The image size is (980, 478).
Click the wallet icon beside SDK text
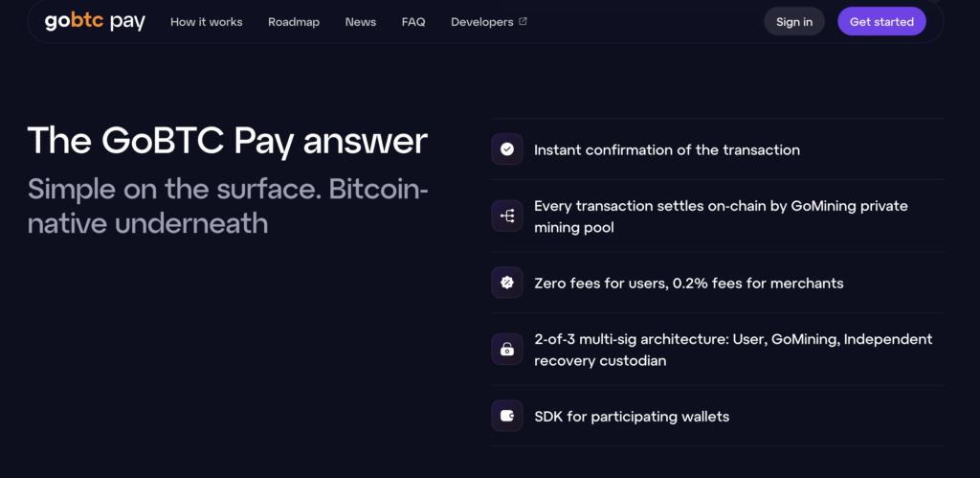507,416
